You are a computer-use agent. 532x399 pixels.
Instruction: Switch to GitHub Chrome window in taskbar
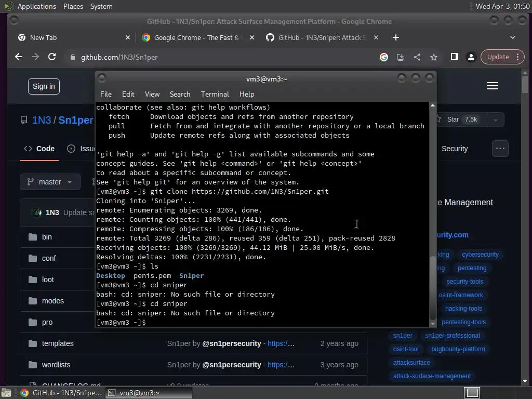61,393
